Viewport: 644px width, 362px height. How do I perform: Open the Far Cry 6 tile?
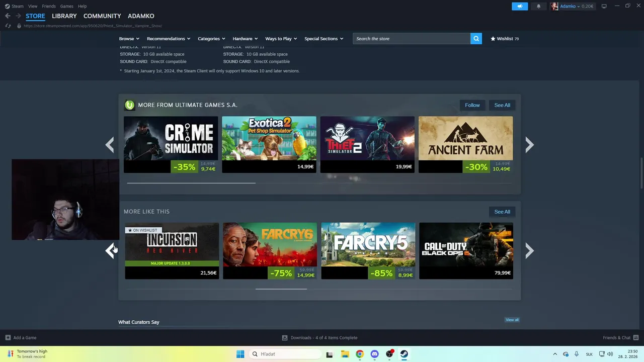pyautogui.click(x=270, y=250)
